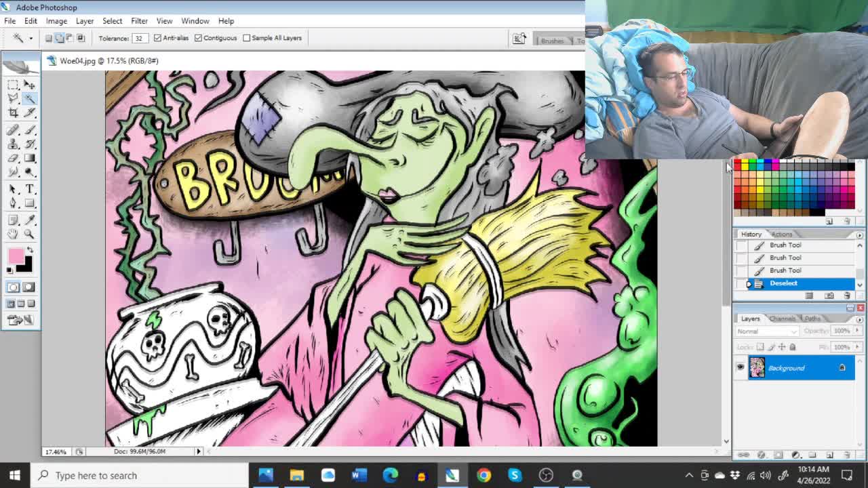Select the Move tool
Image resolution: width=868 pixels, height=488 pixels.
(29, 85)
